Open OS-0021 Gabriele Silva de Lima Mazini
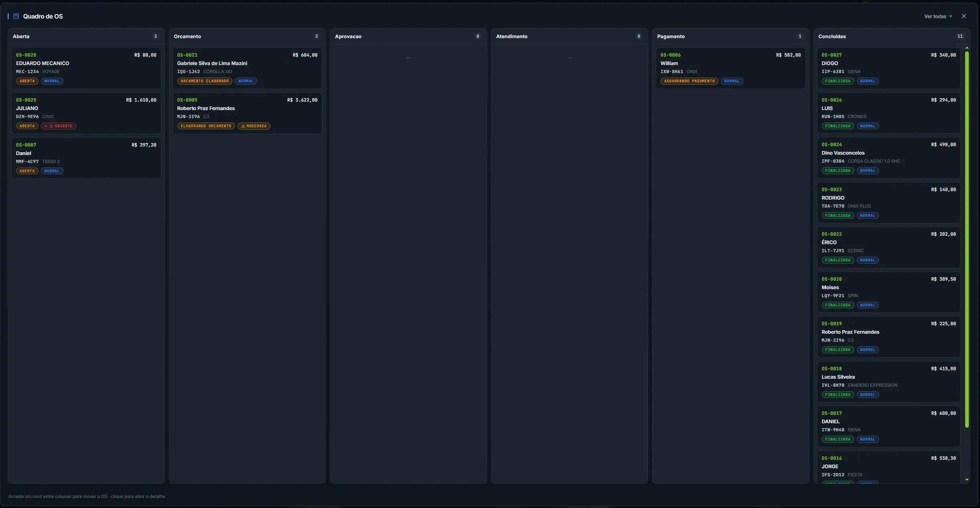This screenshot has height=508, width=980. pyautogui.click(x=247, y=68)
